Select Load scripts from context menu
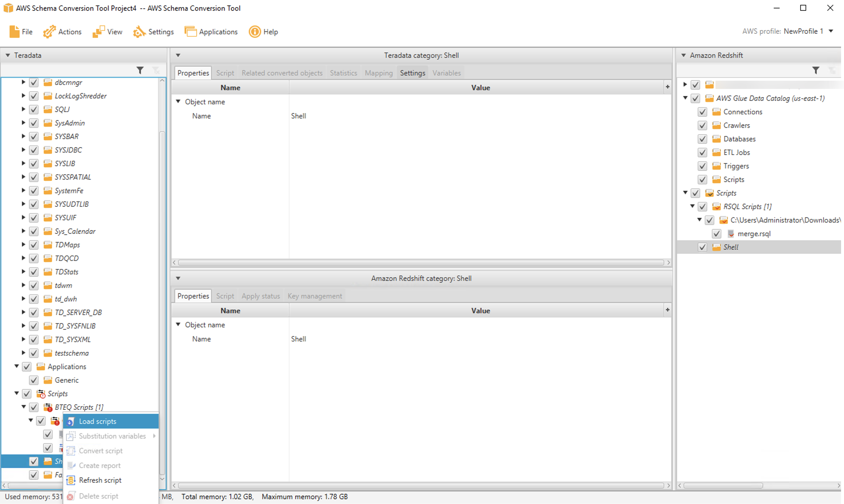The width and height of the screenshot is (844, 504). click(x=98, y=421)
